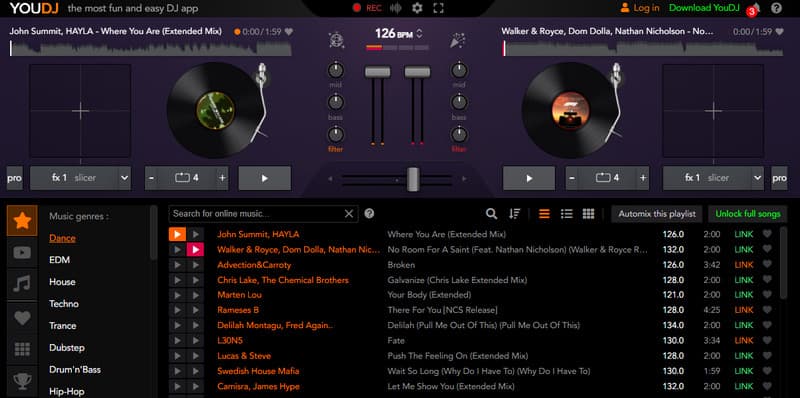Viewport: 800px width, 398px height.
Task: Click the disco ball auto-sync icon
Action: click(x=336, y=40)
